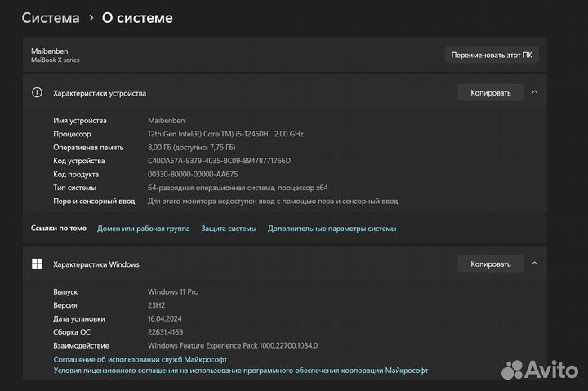Collapse the Характеристики Windows section chevron

pyautogui.click(x=534, y=264)
